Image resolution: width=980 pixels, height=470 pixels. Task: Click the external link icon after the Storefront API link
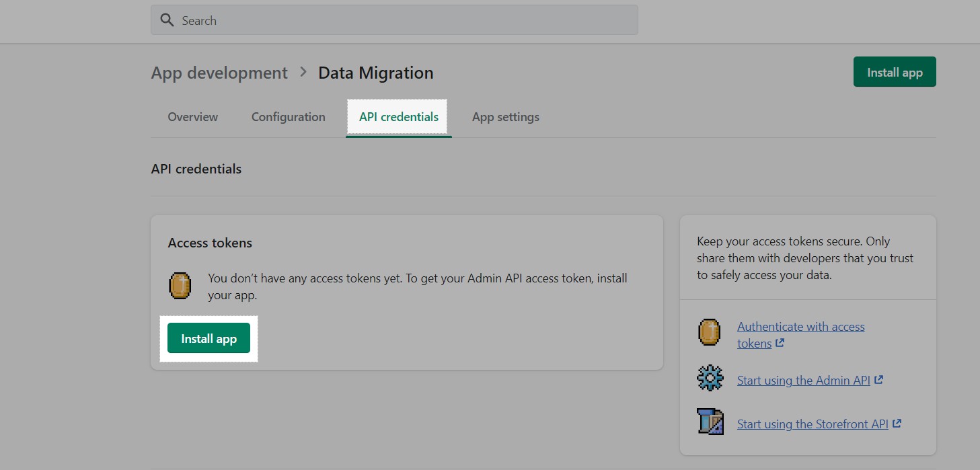point(897,423)
